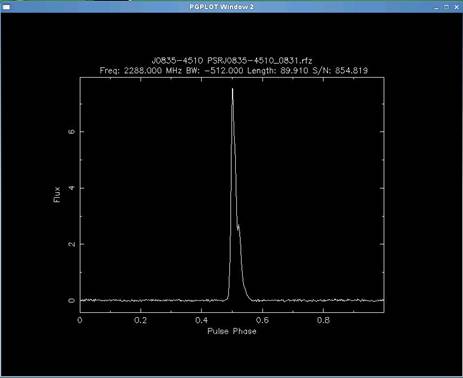The image size is (463, 378).
Task: Open the window menu icon in title bar
Action: [6, 7]
